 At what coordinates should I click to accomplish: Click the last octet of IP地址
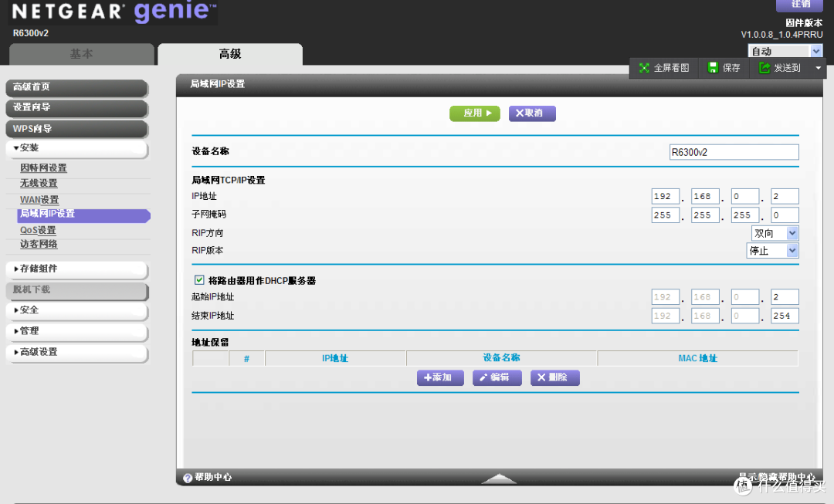[x=785, y=196]
